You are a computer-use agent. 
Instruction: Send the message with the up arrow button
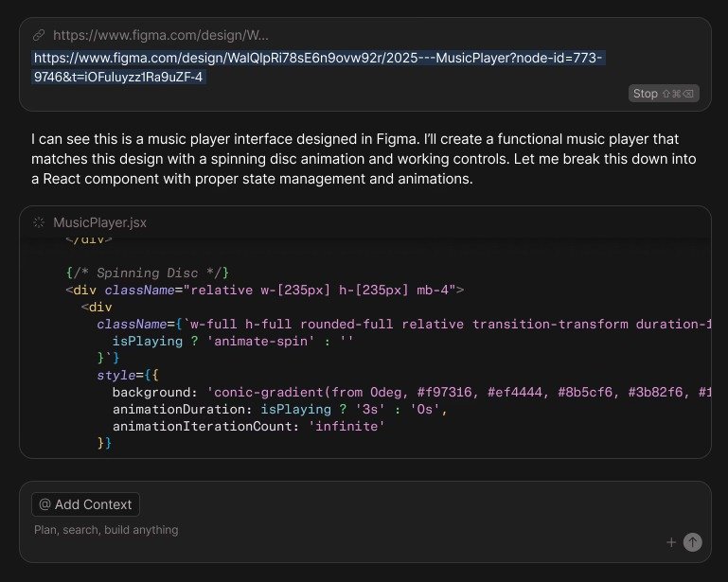point(693,542)
